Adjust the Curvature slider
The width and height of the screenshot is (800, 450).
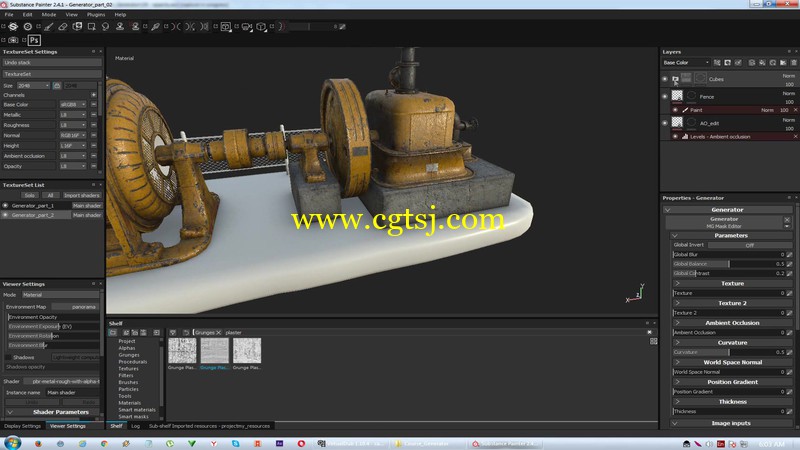(x=729, y=353)
